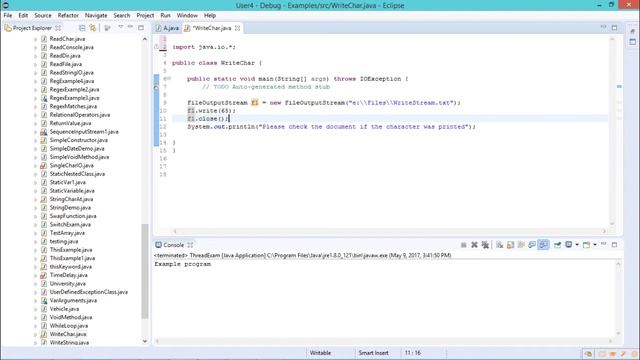This screenshot has height=360, width=640.
Task: Open the Source menu
Action: 43,15
